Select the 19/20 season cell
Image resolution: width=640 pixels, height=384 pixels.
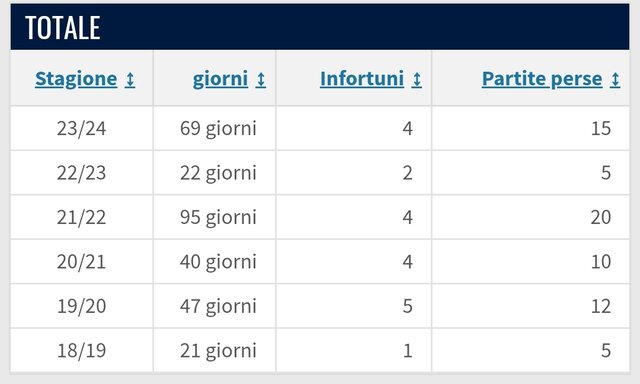coord(82,306)
